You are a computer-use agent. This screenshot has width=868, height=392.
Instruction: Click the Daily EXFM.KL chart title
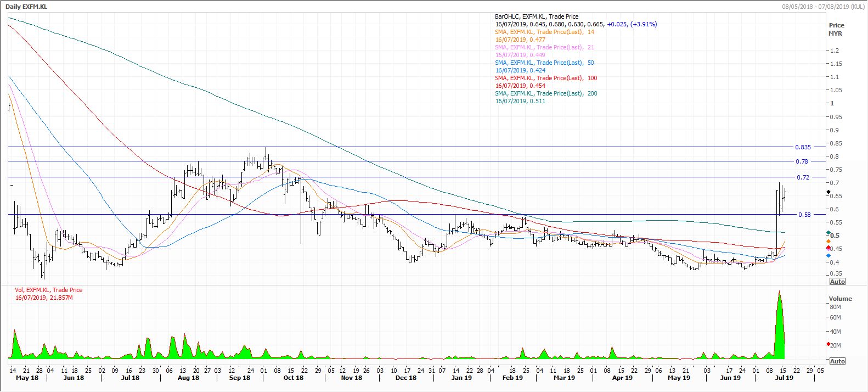coord(26,7)
